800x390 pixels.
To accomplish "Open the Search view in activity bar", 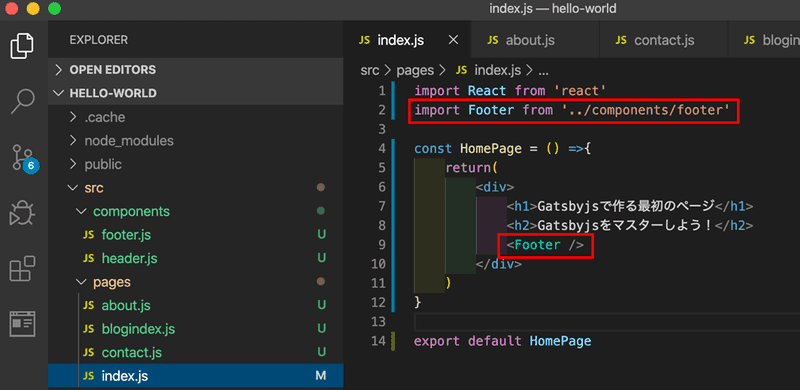I will pyautogui.click(x=22, y=102).
